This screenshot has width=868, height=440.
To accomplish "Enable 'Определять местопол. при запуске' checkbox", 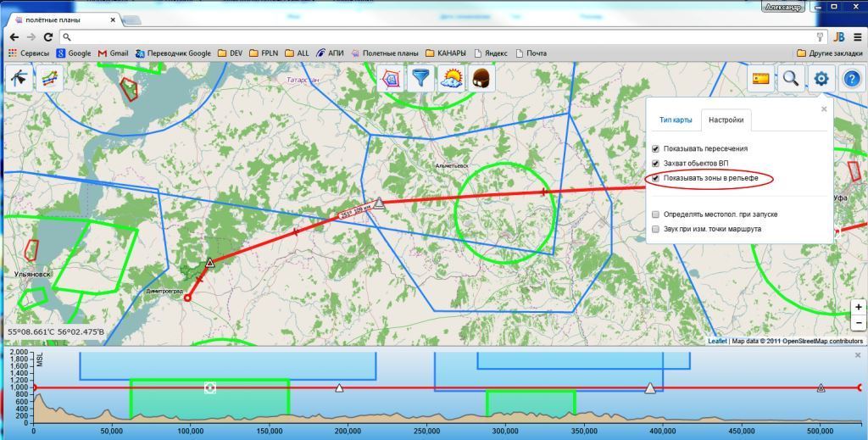I will tap(655, 214).
